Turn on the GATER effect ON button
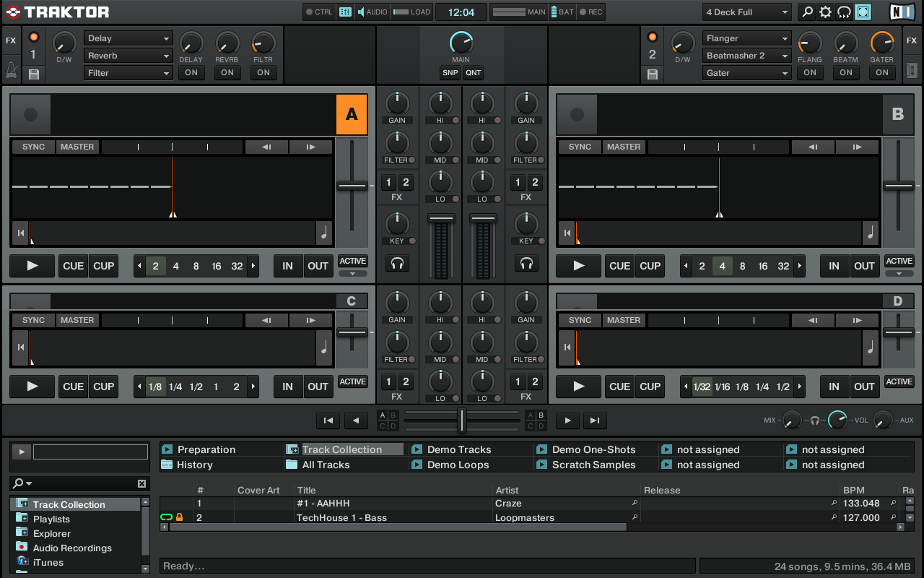924x578 pixels. tap(882, 72)
